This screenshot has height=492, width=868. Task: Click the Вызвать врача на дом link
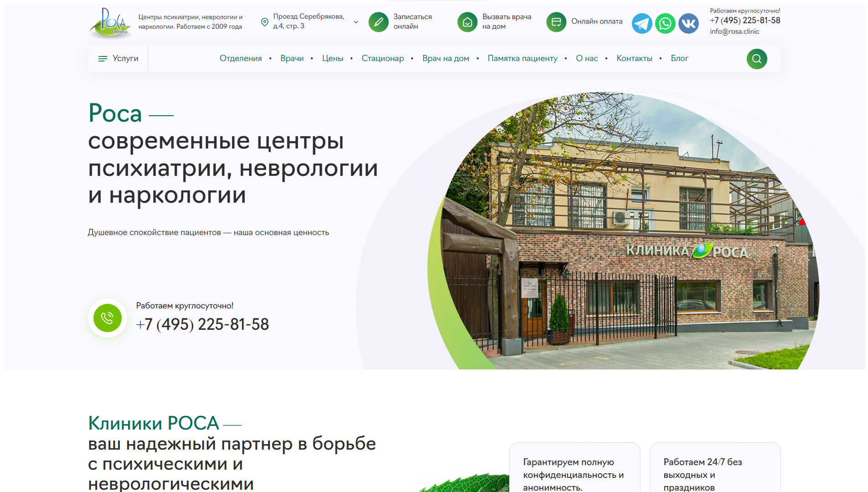(x=507, y=21)
